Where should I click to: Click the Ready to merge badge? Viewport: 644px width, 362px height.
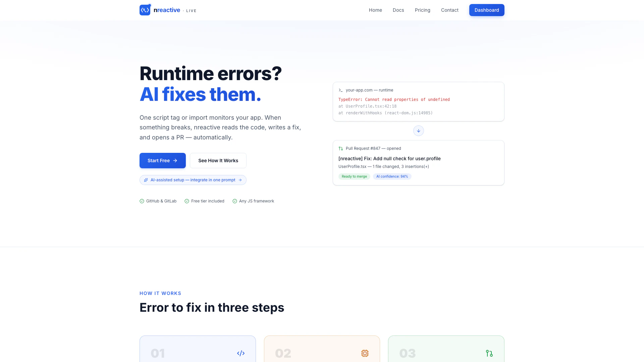pos(354,176)
